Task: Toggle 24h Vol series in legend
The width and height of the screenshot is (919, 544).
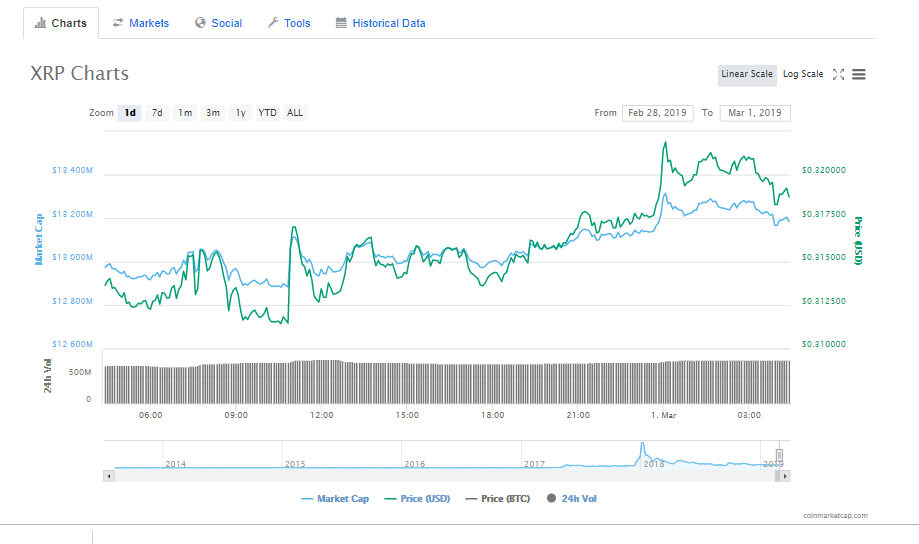Action: [571, 499]
